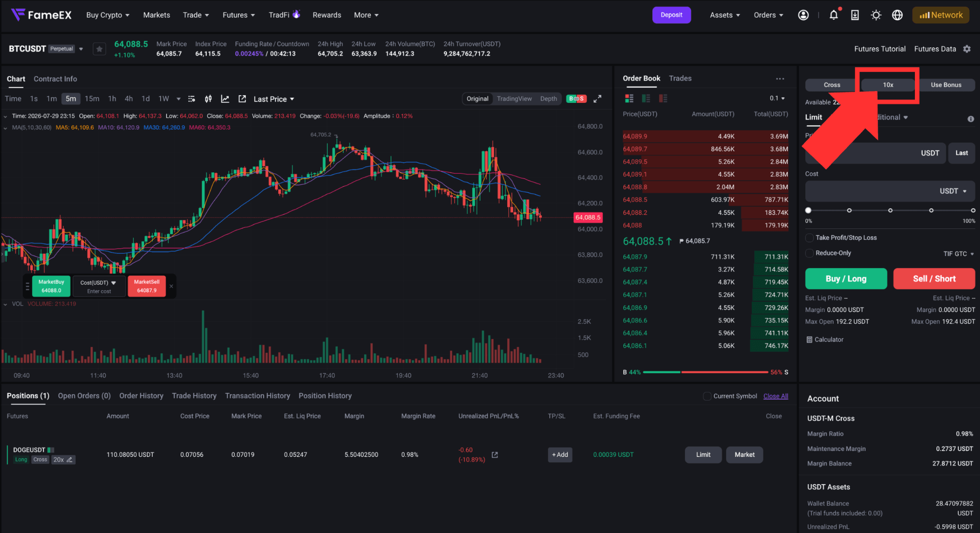Screen dimensions: 980x533
Task: Share the DOGEUSDT PnL icon
Action: click(x=495, y=455)
